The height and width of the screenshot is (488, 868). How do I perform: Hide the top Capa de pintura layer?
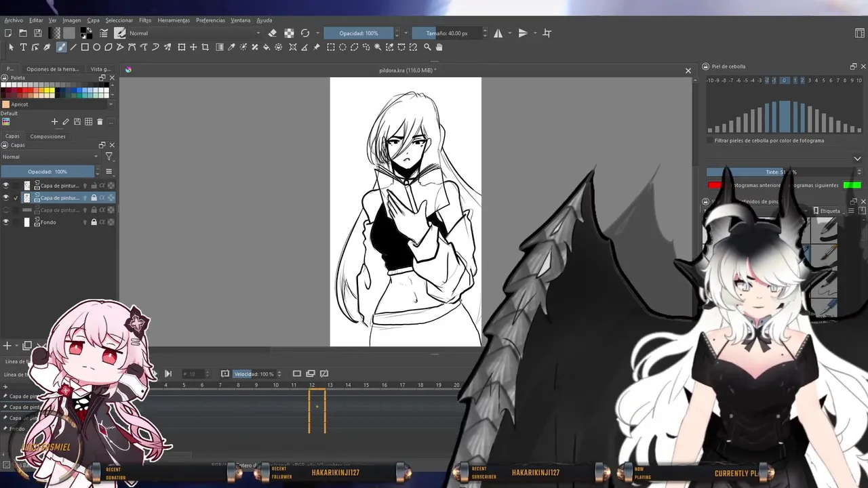click(x=6, y=186)
